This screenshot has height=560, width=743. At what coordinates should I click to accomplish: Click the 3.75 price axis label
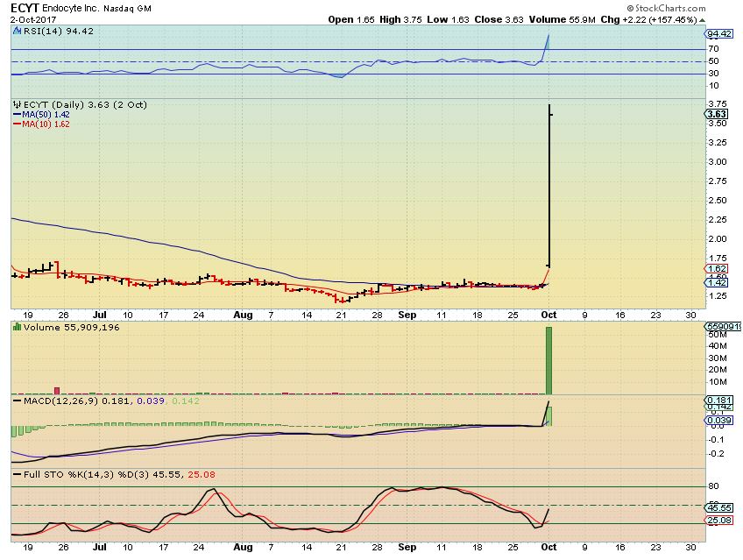point(718,104)
